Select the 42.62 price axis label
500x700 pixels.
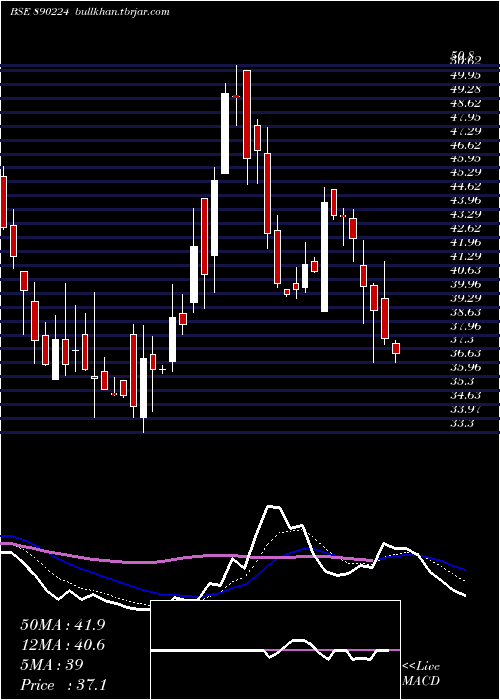(x=466, y=228)
